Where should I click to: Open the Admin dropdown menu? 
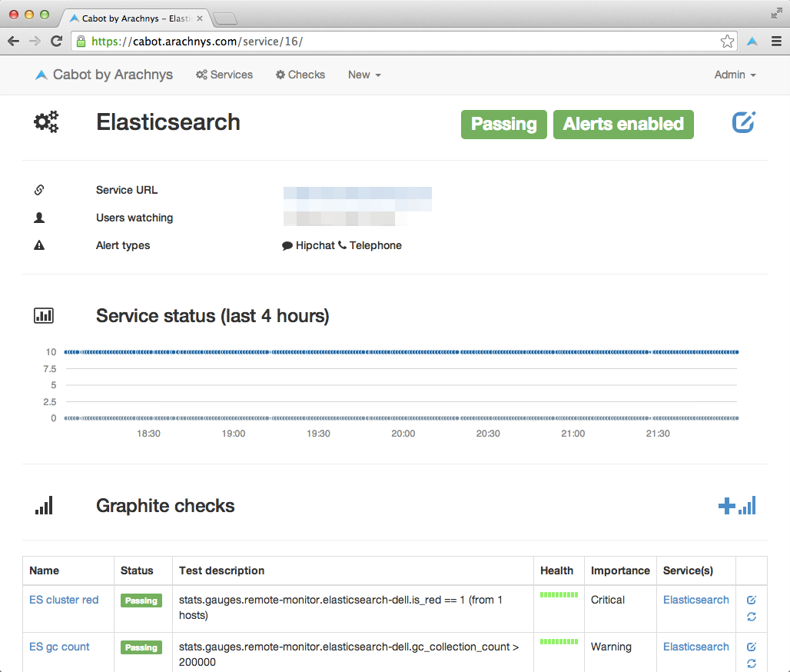click(x=735, y=75)
